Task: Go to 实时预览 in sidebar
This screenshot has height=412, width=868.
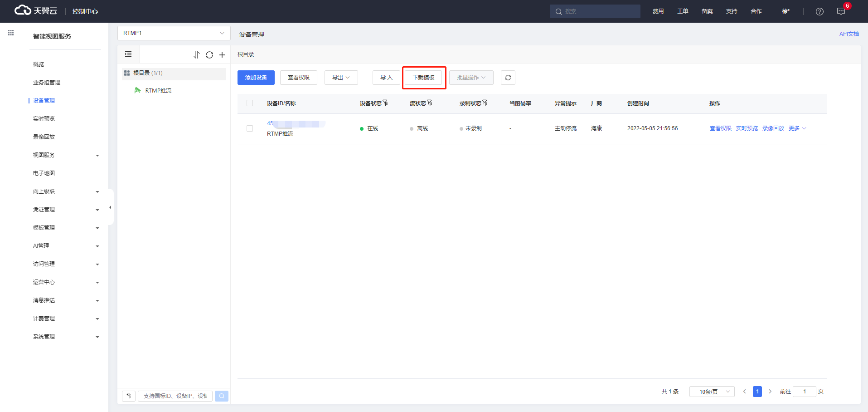Action: pos(44,119)
